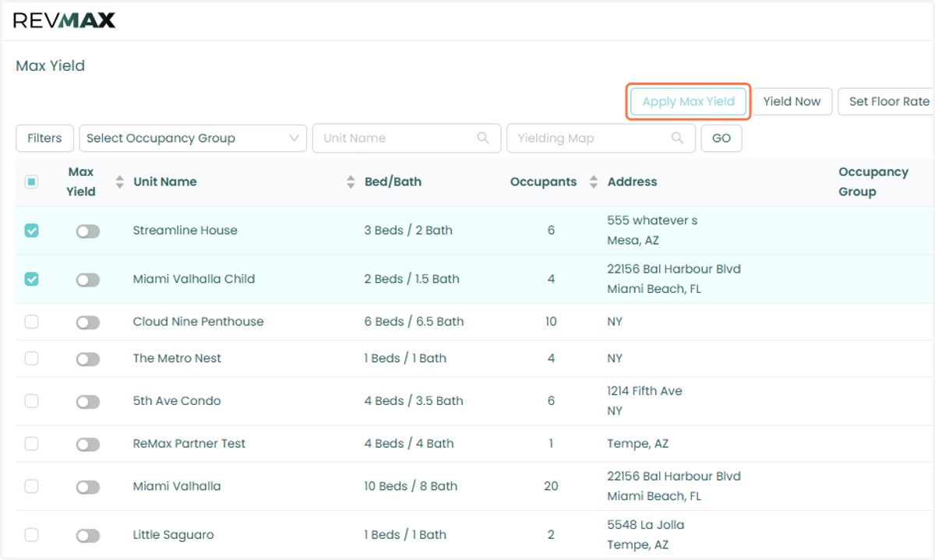Focus the Yielding Map search field
This screenshot has height=560, width=935.
click(601, 138)
